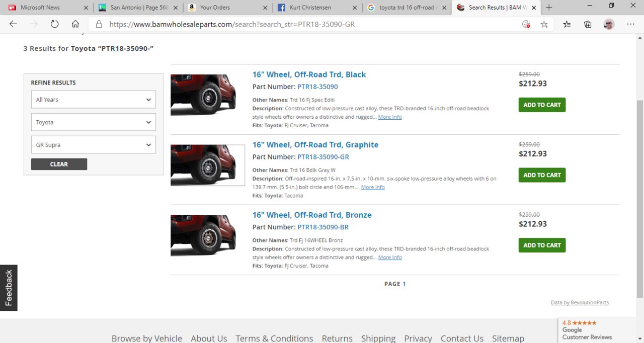Click the CLEAR filters button
Viewport: 644px width, 343px height.
[x=59, y=164]
